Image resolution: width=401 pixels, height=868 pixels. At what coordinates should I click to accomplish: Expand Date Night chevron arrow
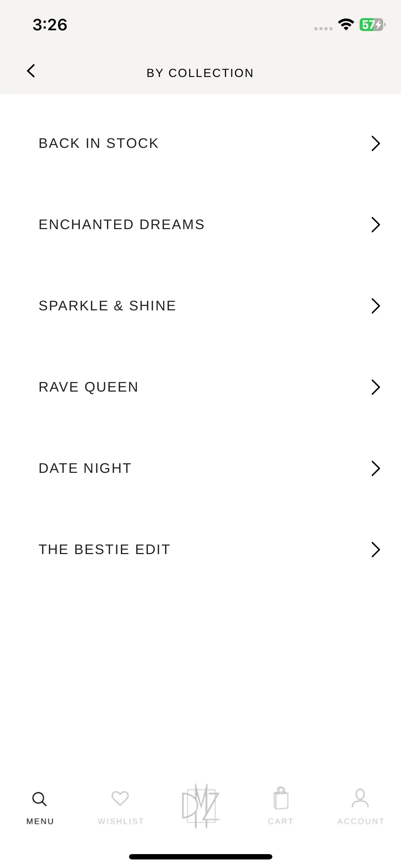tap(376, 468)
